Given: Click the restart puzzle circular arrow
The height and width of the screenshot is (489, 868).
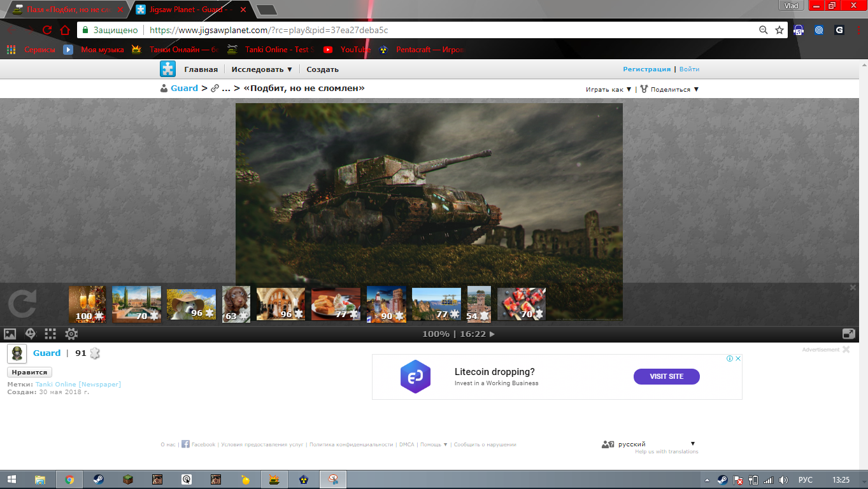Looking at the screenshot, I should [22, 304].
